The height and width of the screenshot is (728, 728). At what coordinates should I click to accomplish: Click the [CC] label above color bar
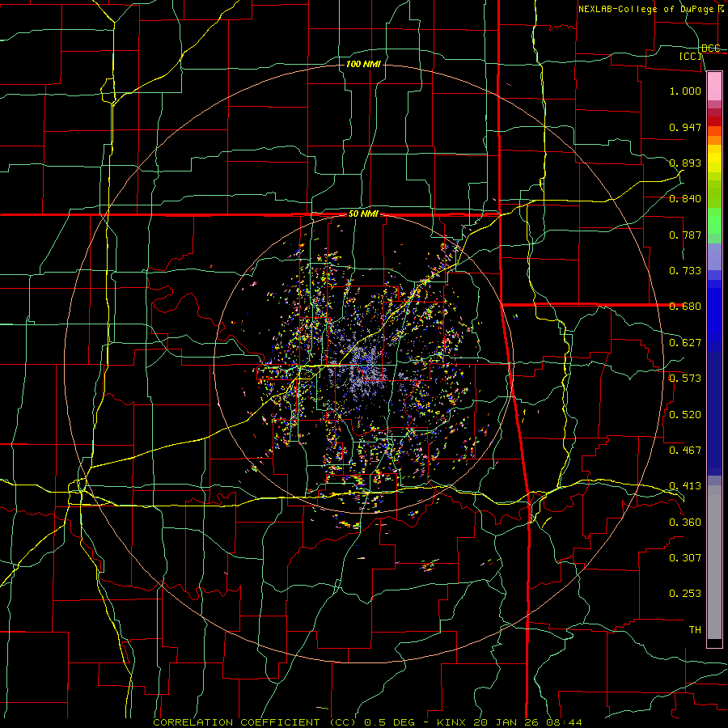691,56
